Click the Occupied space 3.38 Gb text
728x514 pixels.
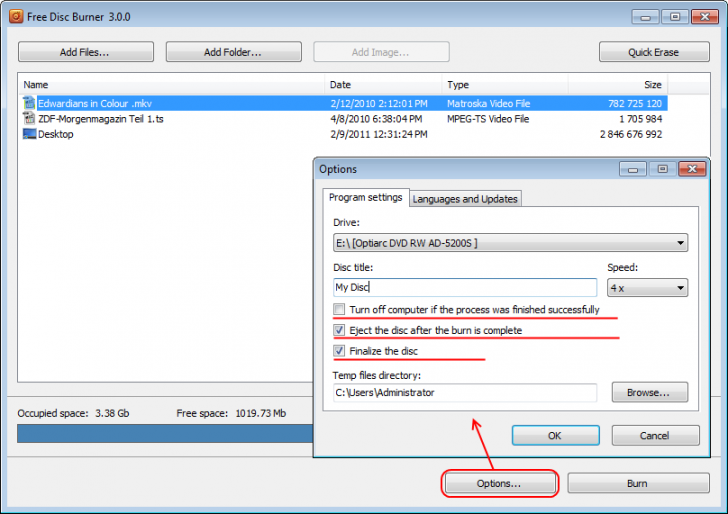(73, 413)
